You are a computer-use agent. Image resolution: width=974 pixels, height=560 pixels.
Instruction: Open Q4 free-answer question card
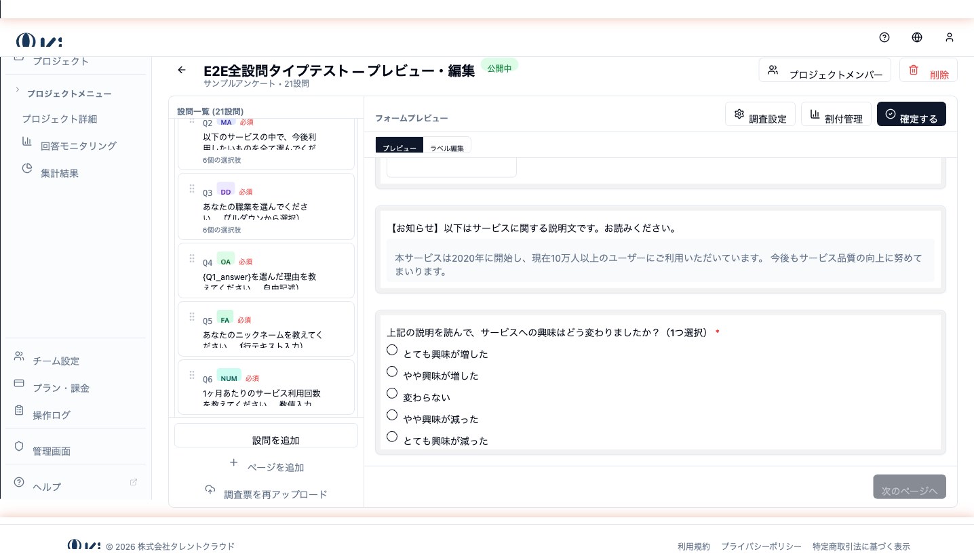click(266, 270)
